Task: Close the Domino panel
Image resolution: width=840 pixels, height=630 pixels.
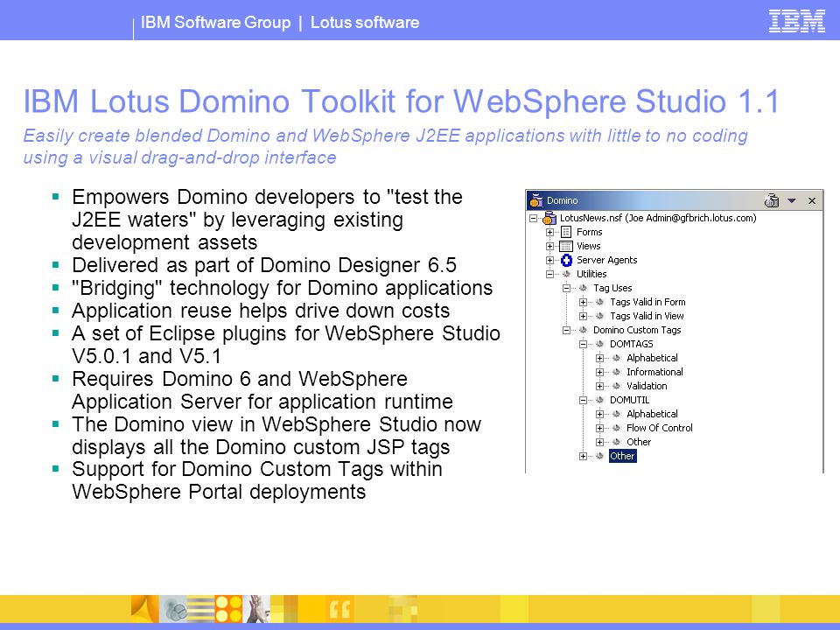Action: tap(812, 201)
